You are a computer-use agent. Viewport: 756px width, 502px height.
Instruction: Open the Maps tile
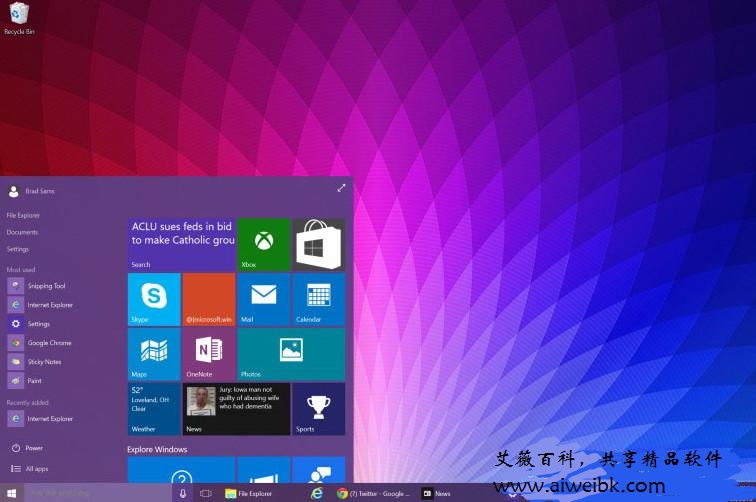(154, 354)
